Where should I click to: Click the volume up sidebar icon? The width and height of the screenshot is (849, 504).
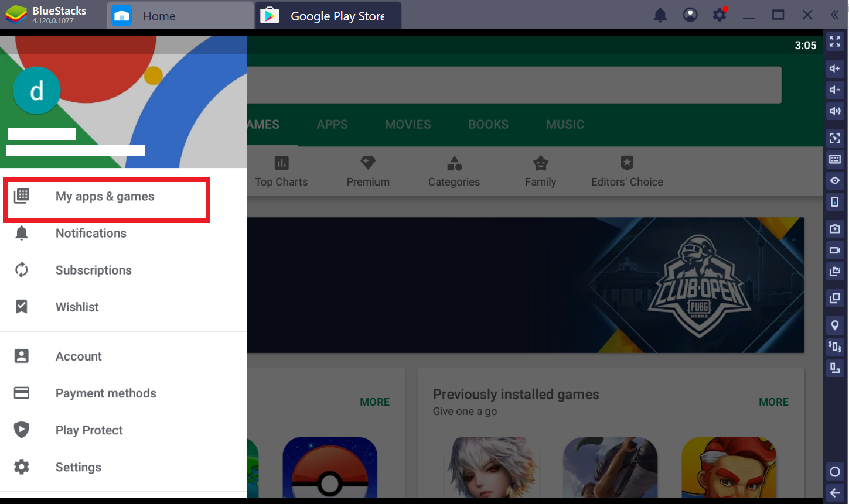pyautogui.click(x=835, y=68)
